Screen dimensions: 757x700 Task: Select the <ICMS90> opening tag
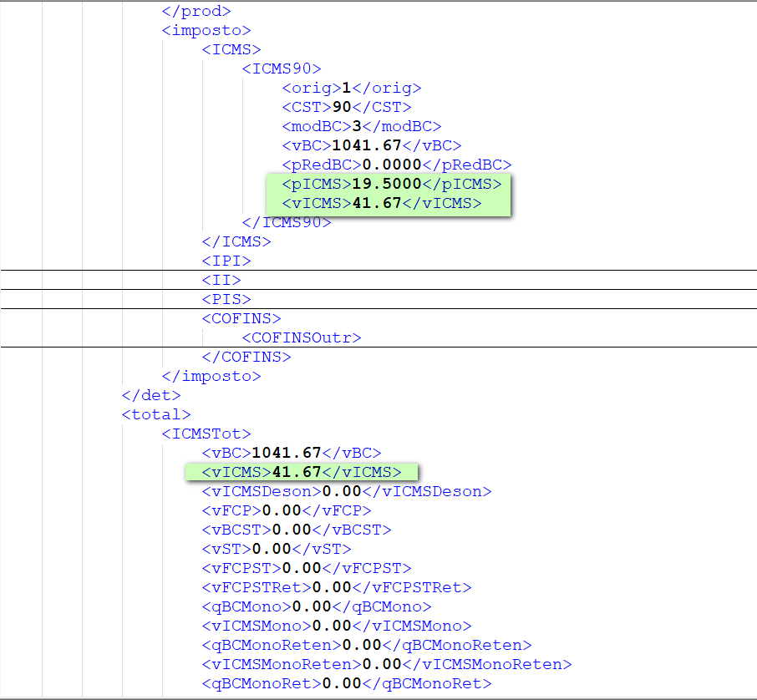point(282,68)
